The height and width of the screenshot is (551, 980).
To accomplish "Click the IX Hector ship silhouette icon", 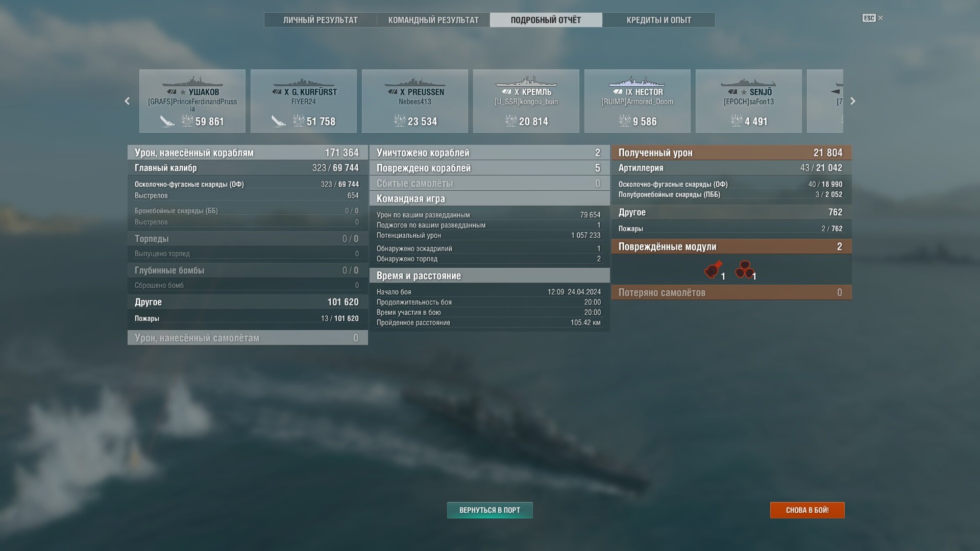I will [x=637, y=82].
